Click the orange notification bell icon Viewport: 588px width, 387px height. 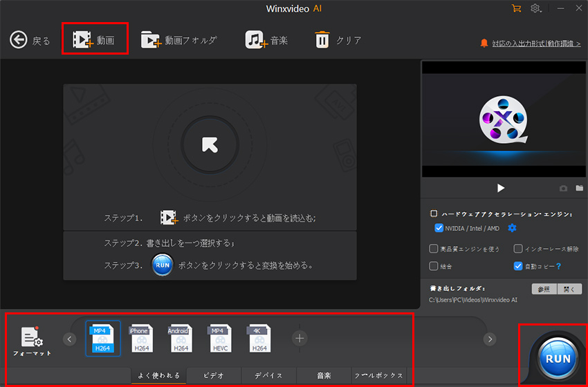click(484, 44)
